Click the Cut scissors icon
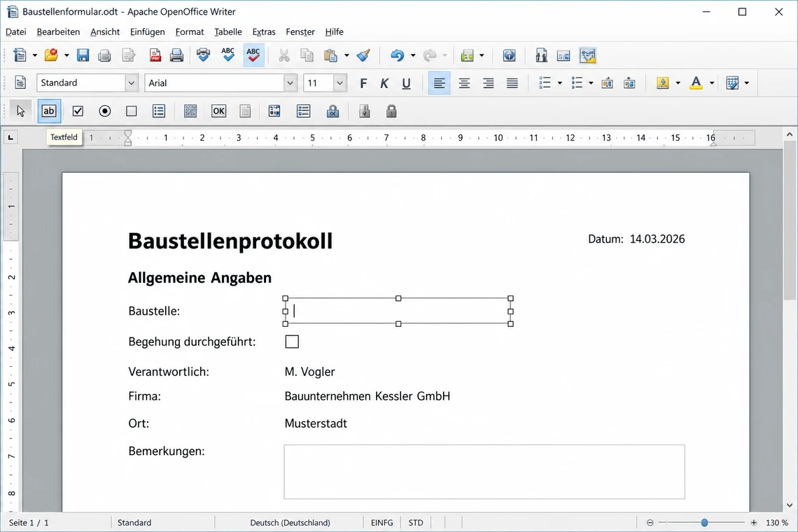Image resolution: width=798 pixels, height=532 pixels. pyautogui.click(x=284, y=55)
